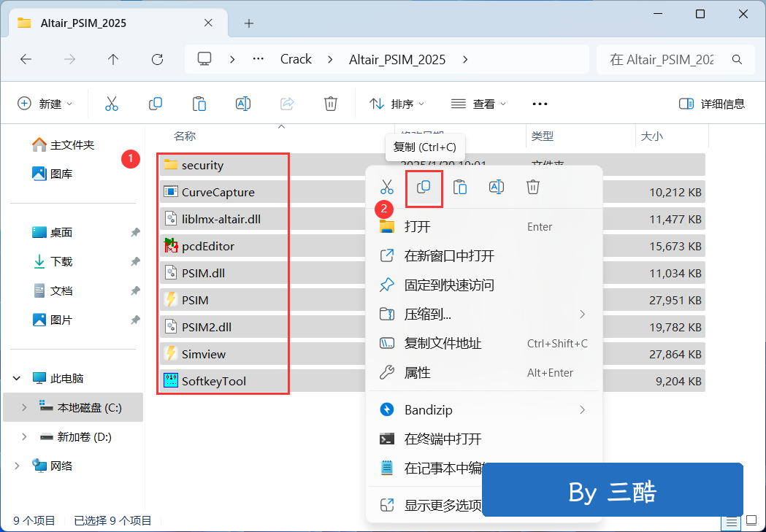Click Altair_PSIM_2025 breadcrumb segment
This screenshot has height=532, width=766.
(397, 60)
